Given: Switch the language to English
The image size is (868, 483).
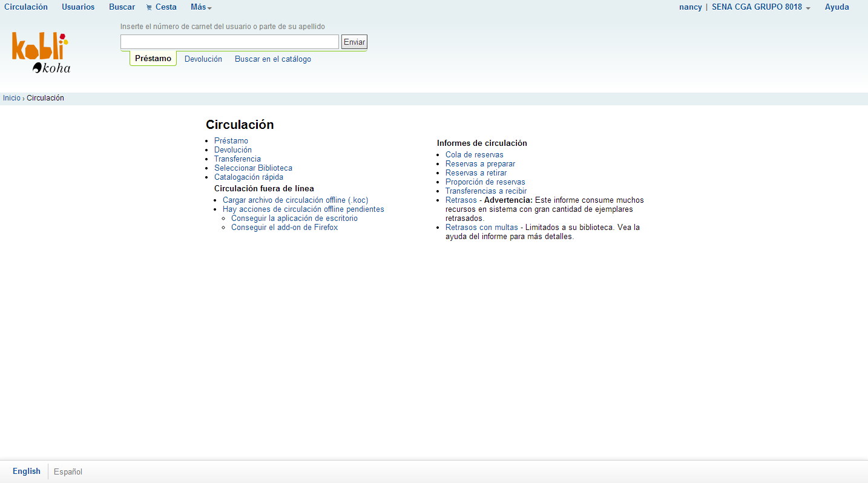Looking at the screenshot, I should tap(27, 471).
